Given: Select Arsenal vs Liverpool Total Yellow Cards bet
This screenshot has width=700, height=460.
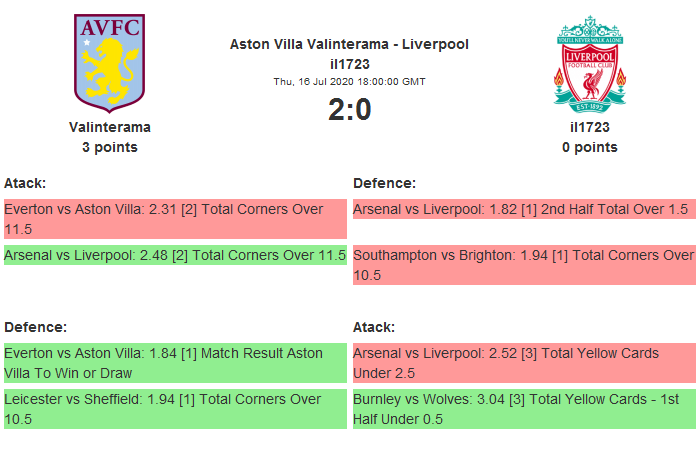Looking at the screenshot, I should coord(523,363).
